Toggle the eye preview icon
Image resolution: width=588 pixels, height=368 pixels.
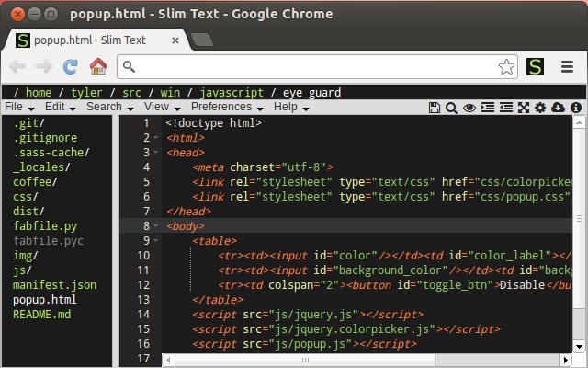pos(469,109)
